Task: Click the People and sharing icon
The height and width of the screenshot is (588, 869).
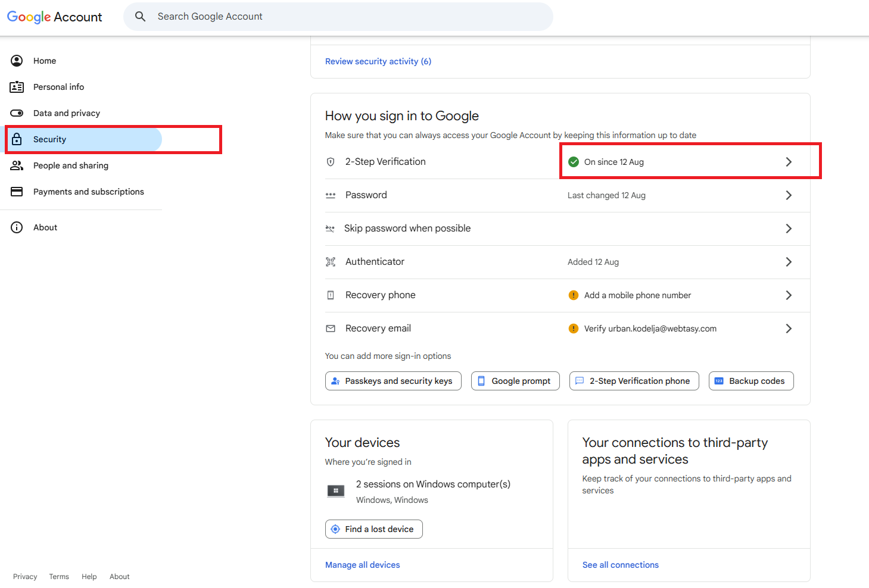Action: [17, 165]
